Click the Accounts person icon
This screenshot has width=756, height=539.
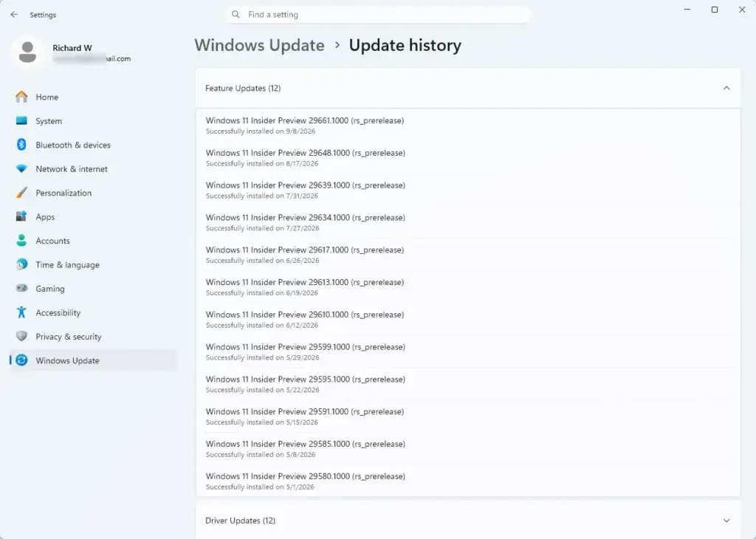[x=21, y=241]
